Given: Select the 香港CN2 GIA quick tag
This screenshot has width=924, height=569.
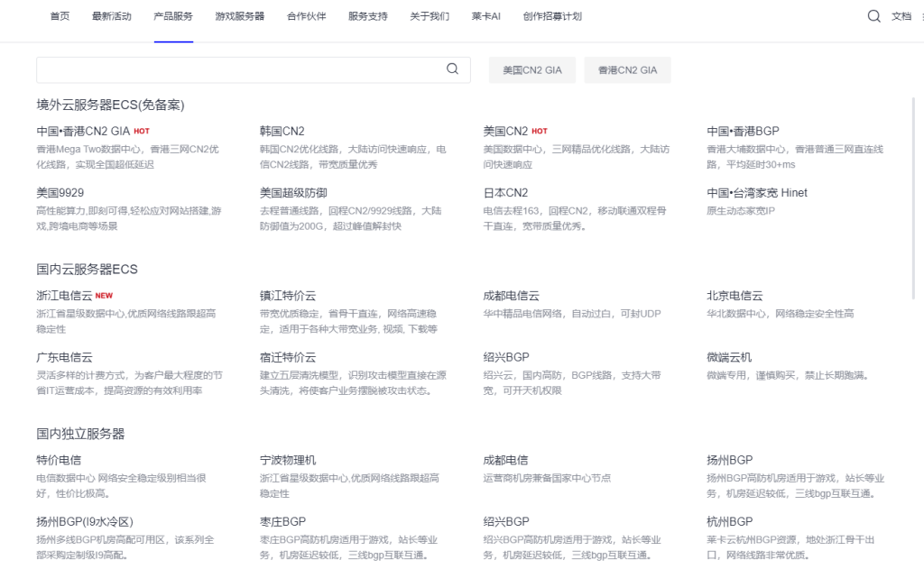Looking at the screenshot, I should (x=627, y=69).
